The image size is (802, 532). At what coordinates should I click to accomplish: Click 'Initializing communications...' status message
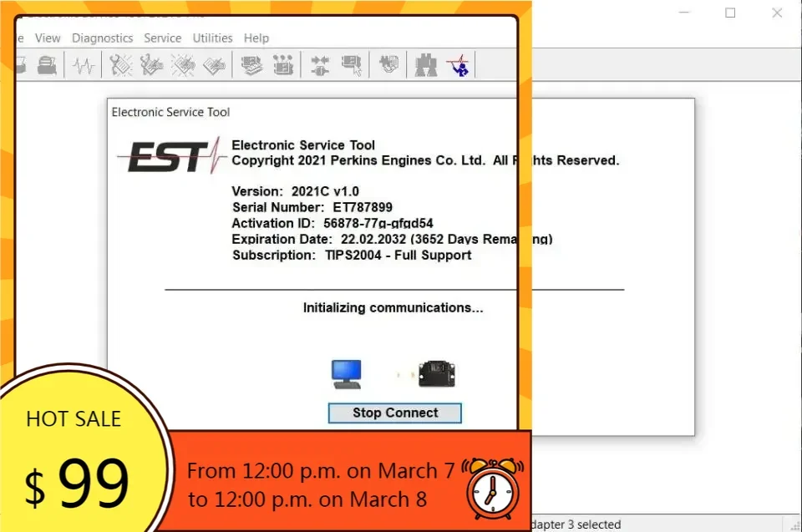(x=393, y=307)
